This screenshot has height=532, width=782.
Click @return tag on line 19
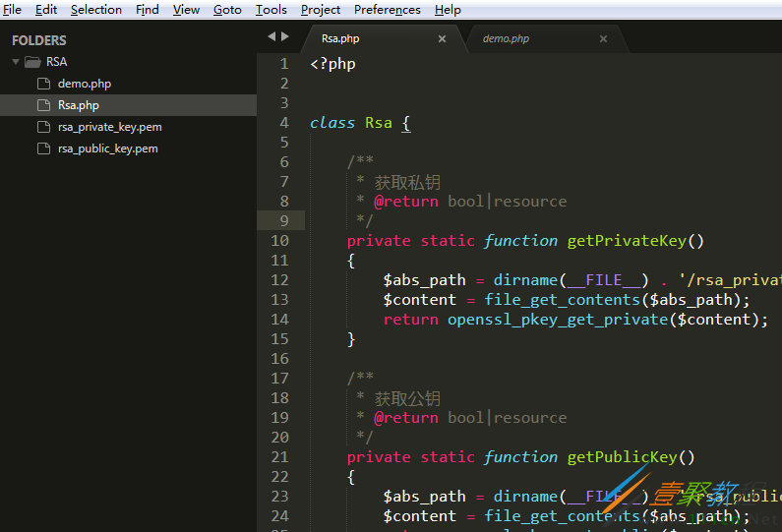tap(406, 418)
